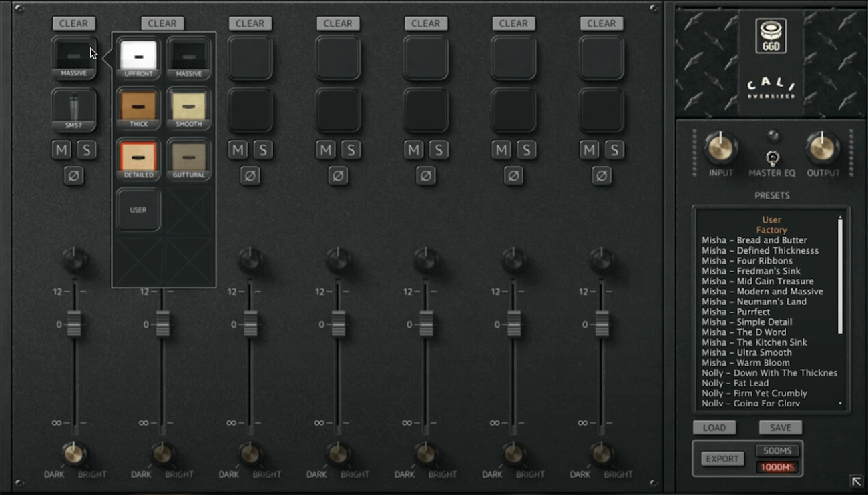Pick the SMOOTH cabinet option
Image resolution: width=868 pixels, height=495 pixels.
[x=189, y=107]
